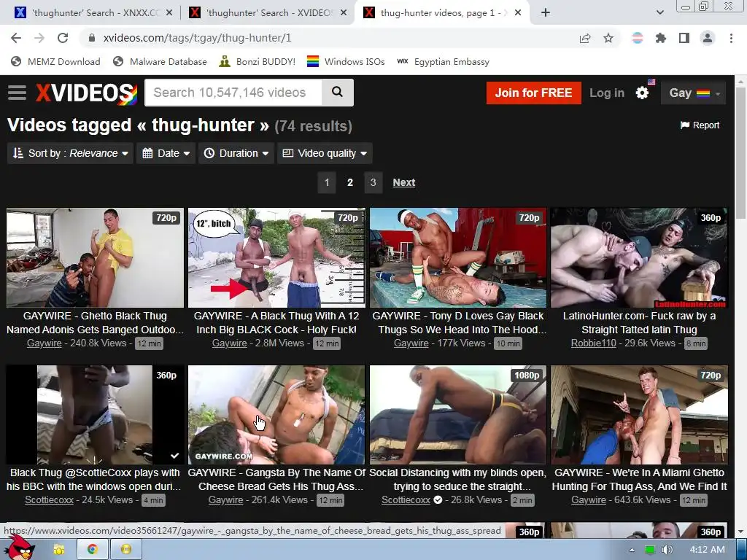Click the search videos input field
Screen dimensions: 747x560
click(233, 93)
